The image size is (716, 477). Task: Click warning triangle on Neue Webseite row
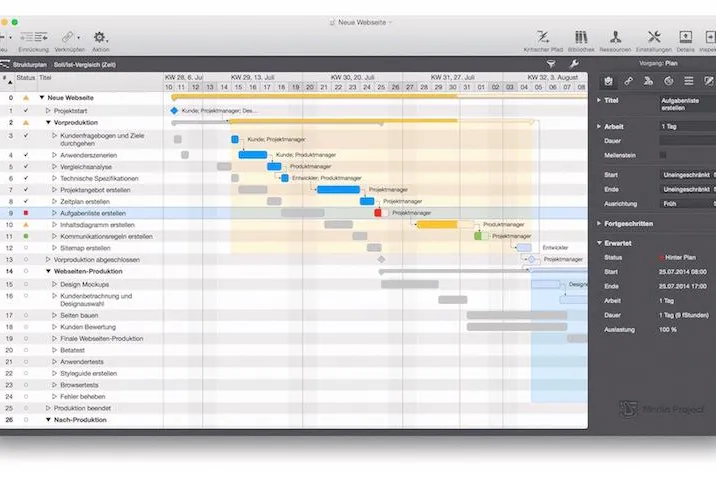26,98
